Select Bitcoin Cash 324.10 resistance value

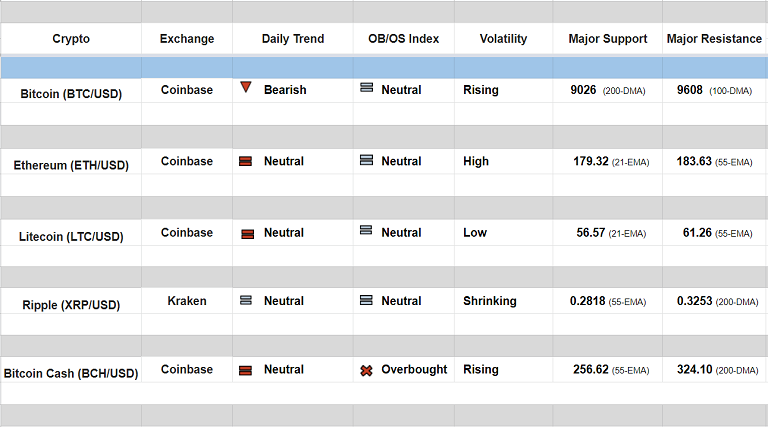click(693, 370)
